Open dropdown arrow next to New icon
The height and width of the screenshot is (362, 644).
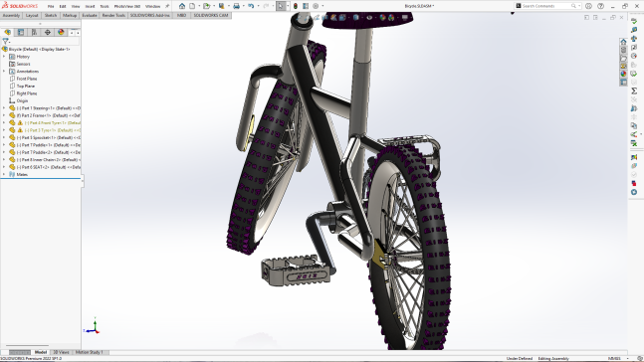[x=199, y=6]
